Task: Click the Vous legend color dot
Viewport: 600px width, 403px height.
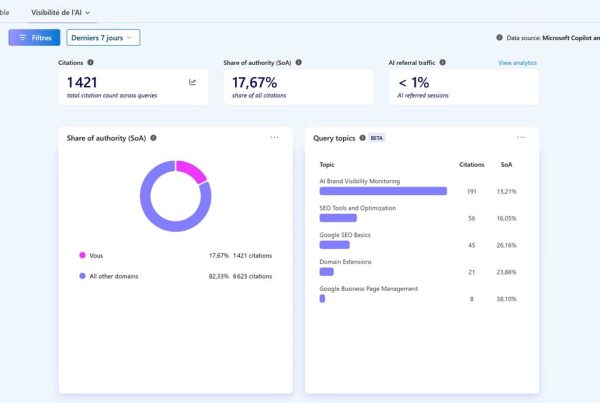Action: (82, 255)
